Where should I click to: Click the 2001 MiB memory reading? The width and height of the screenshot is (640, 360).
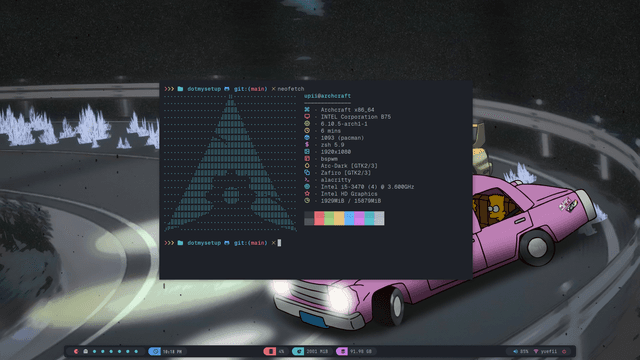click(317, 351)
